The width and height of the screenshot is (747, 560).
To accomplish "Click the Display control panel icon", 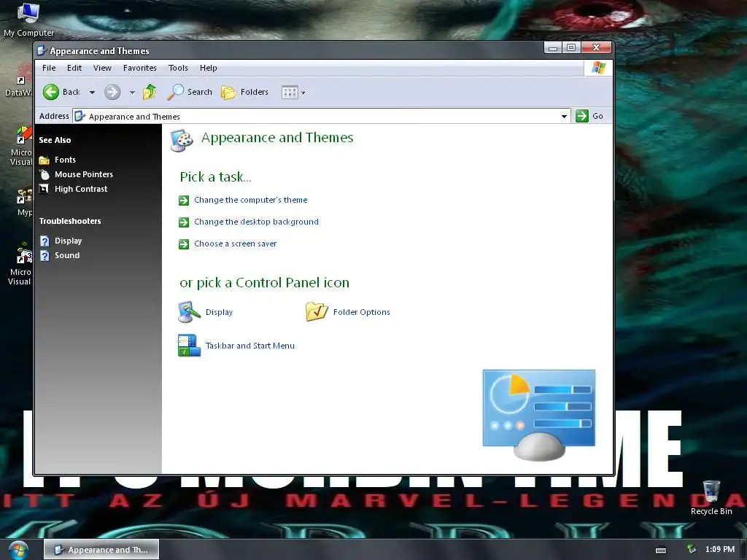I will click(x=189, y=312).
